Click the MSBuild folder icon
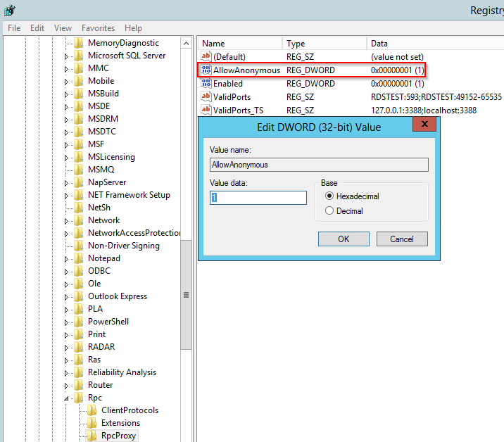This screenshot has height=442, width=504. (78, 94)
